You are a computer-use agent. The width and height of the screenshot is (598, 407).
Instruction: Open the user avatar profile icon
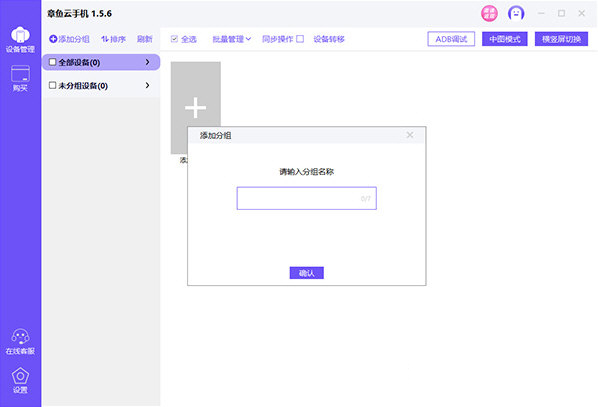click(x=516, y=13)
